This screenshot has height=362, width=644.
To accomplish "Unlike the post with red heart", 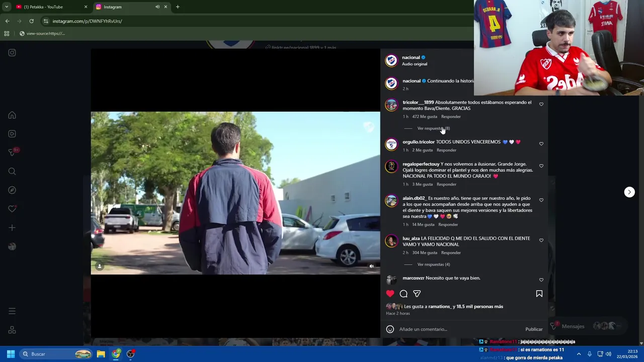I will (x=390, y=294).
